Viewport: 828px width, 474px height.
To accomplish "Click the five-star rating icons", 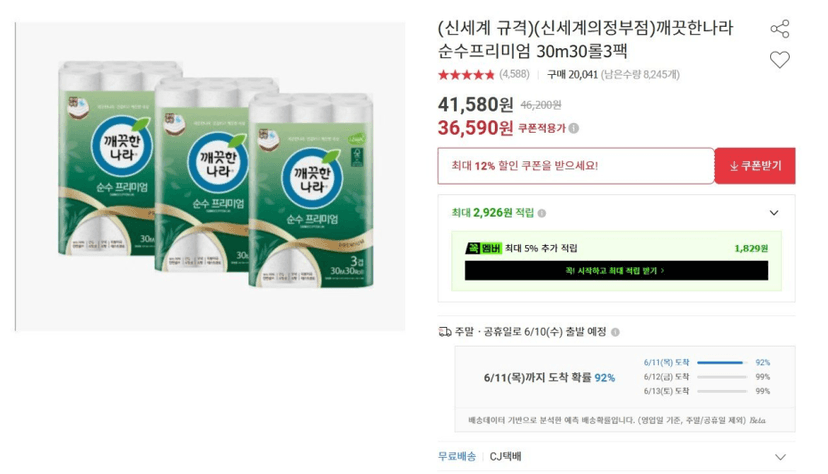I will 466,74.
